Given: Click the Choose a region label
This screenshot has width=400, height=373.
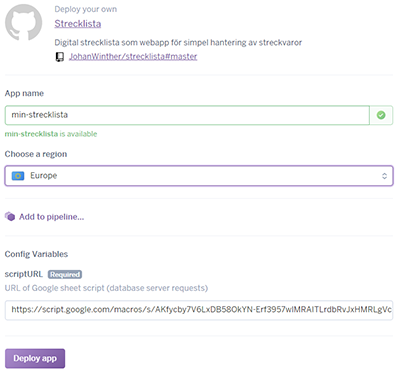Looking at the screenshot, I should (x=36, y=154).
